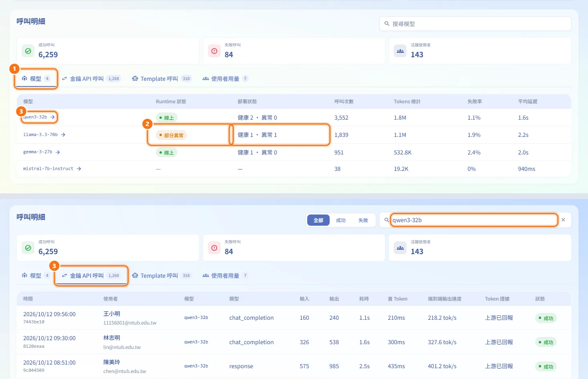Click the 成功 badge in 林志明's row
The height and width of the screenshot is (379, 588).
(x=546, y=343)
